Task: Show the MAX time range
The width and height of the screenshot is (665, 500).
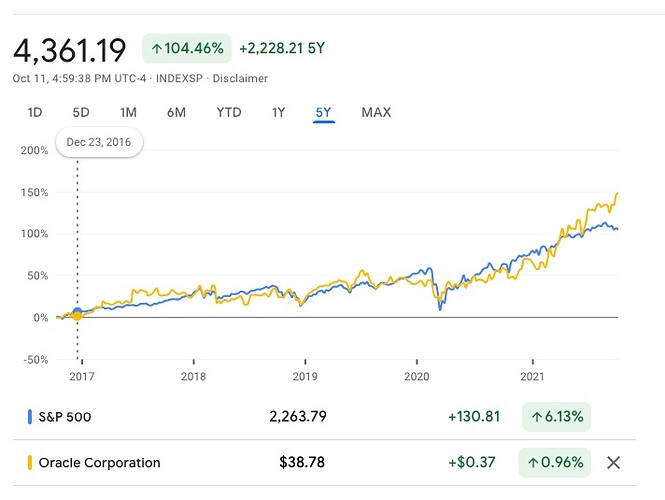Action: click(x=376, y=112)
